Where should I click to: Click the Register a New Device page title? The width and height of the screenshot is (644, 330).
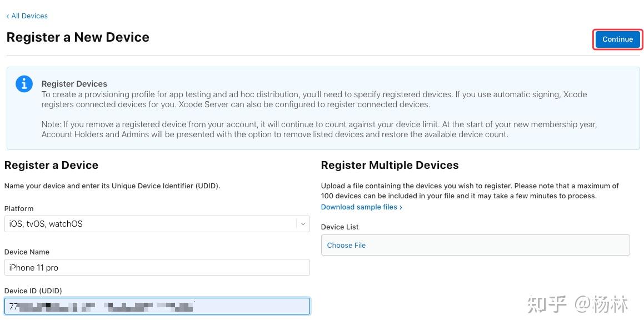click(78, 37)
